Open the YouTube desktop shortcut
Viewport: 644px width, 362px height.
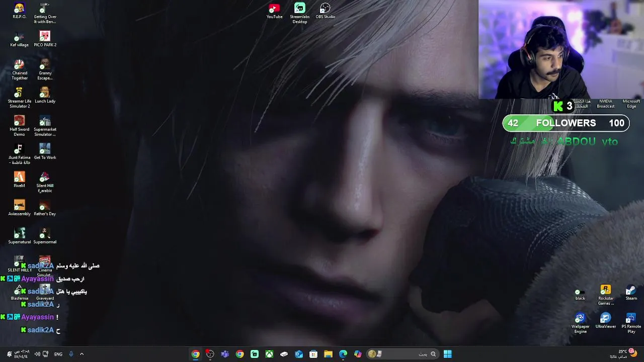pyautogui.click(x=274, y=11)
